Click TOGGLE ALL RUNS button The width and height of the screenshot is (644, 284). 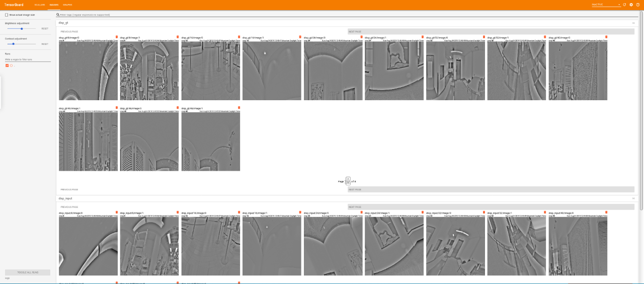click(x=28, y=272)
